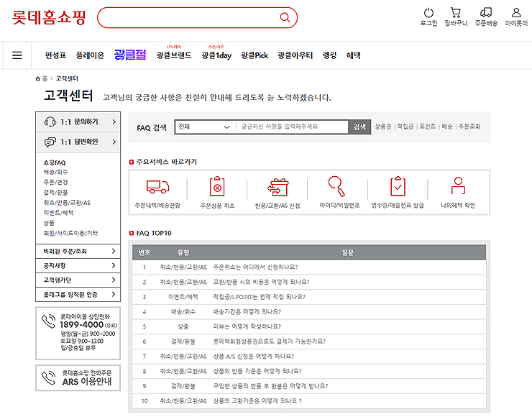Open the 장바구니 cart icon
The height and width of the screenshot is (417, 532).
point(456,13)
